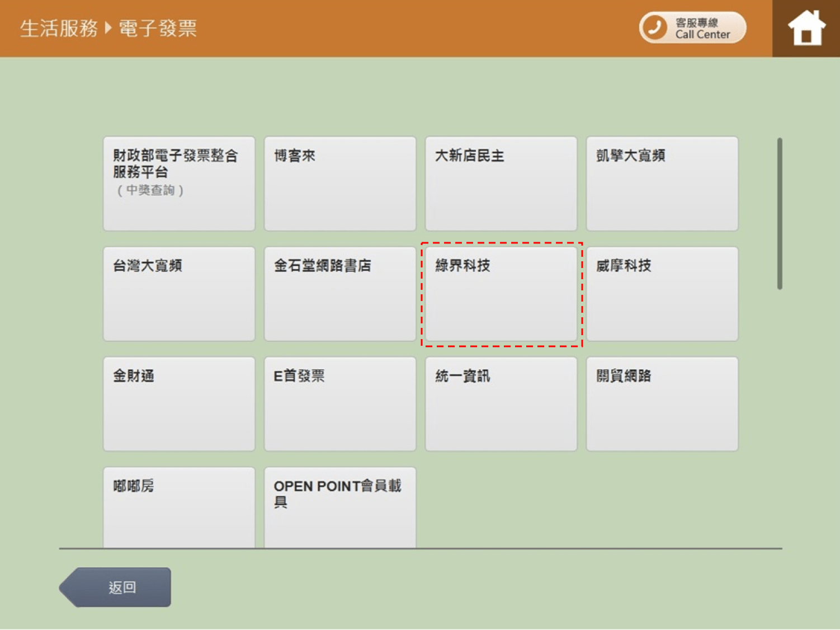Click the vertical scrollbar thumb
Screen dimensions: 840x630
tap(780, 214)
